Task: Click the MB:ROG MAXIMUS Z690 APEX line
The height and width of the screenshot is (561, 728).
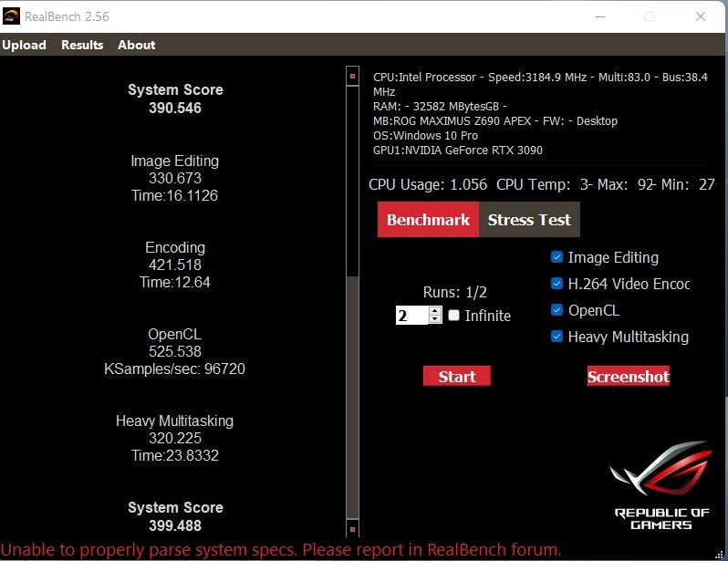Action: pos(495,120)
